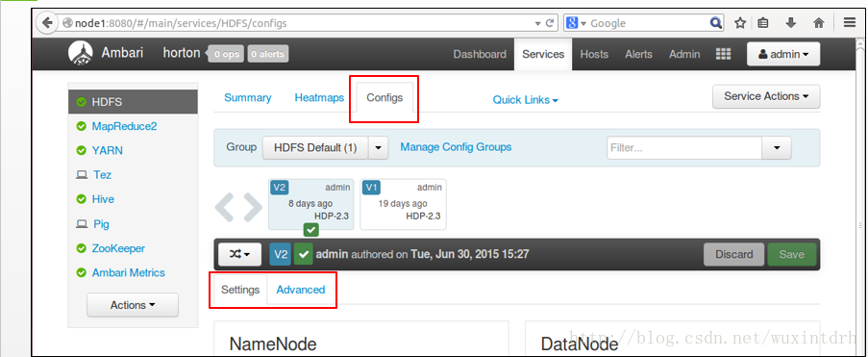Select HDFS service in sidebar
868x357 pixels.
pos(133,102)
